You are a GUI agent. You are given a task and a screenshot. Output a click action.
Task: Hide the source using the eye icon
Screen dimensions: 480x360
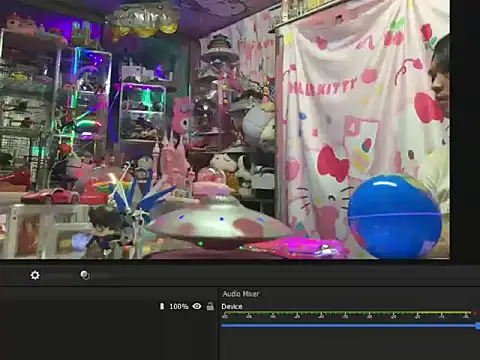pyautogui.click(x=197, y=306)
